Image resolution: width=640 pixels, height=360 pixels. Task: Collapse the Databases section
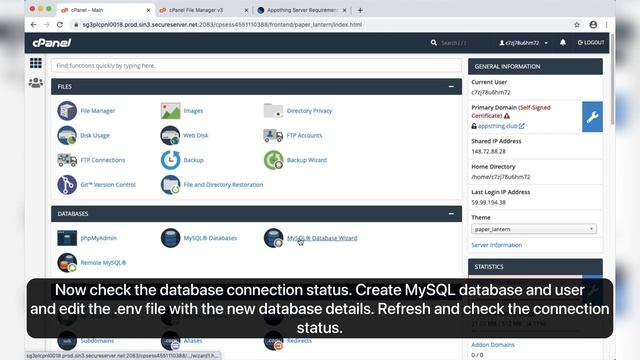click(451, 214)
